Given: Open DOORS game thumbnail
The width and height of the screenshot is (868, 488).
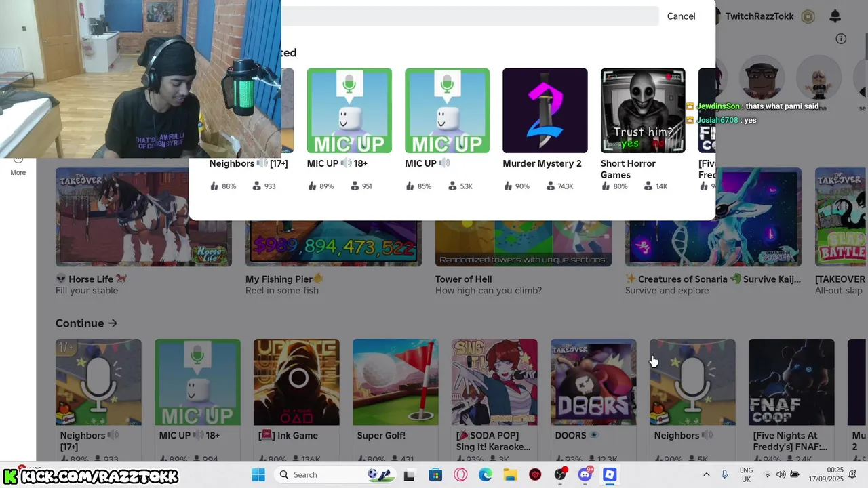Looking at the screenshot, I should click(x=593, y=382).
